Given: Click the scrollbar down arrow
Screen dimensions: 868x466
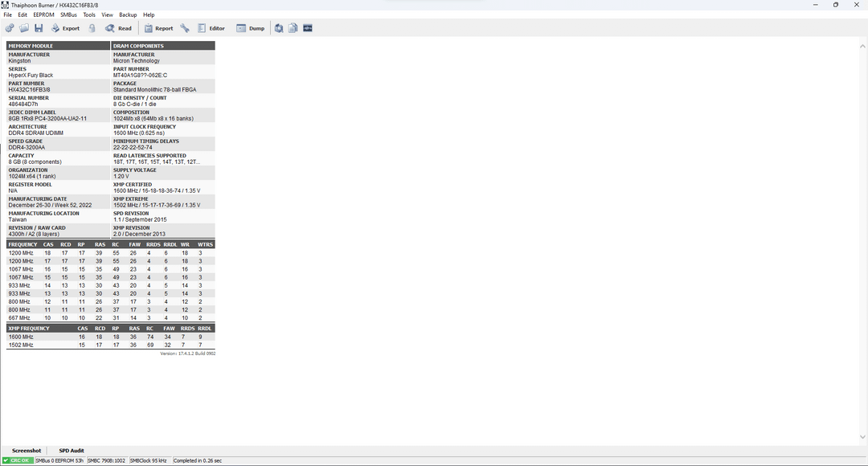Looking at the screenshot, I should pos(862,437).
